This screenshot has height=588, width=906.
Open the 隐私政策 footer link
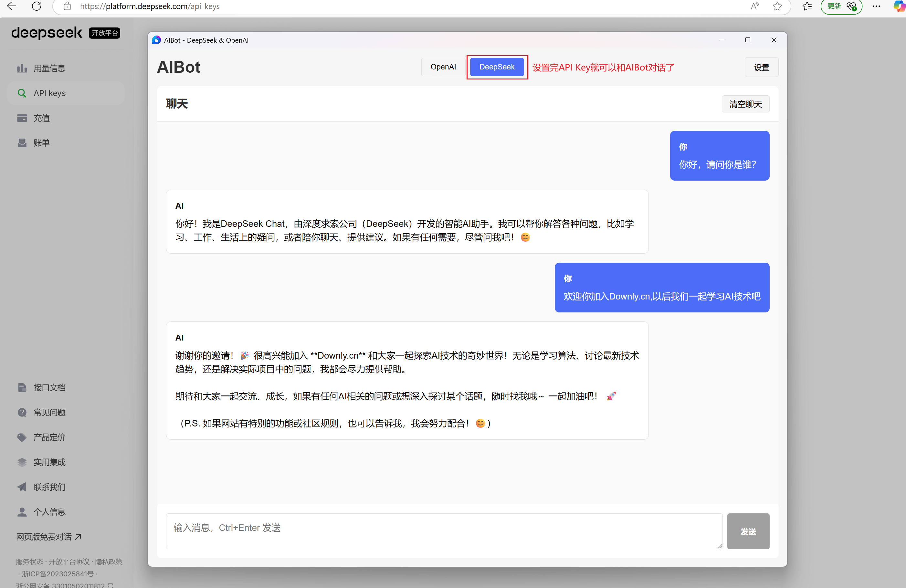(109, 562)
